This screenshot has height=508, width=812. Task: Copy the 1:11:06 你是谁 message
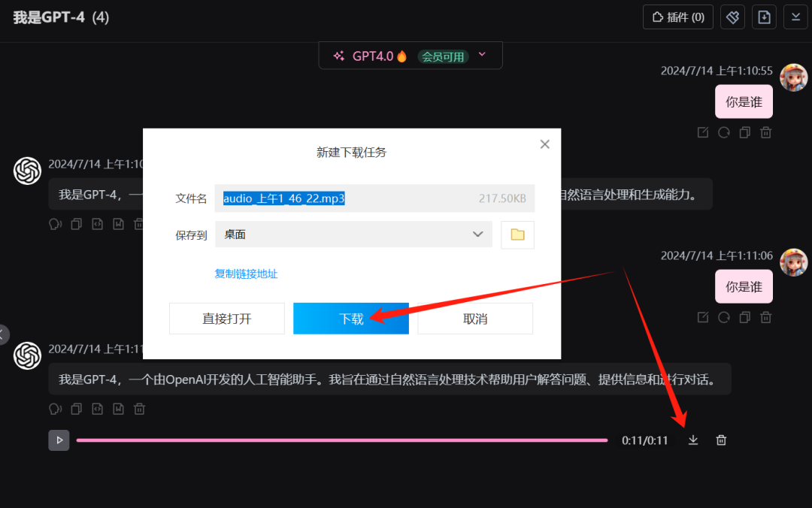click(744, 317)
